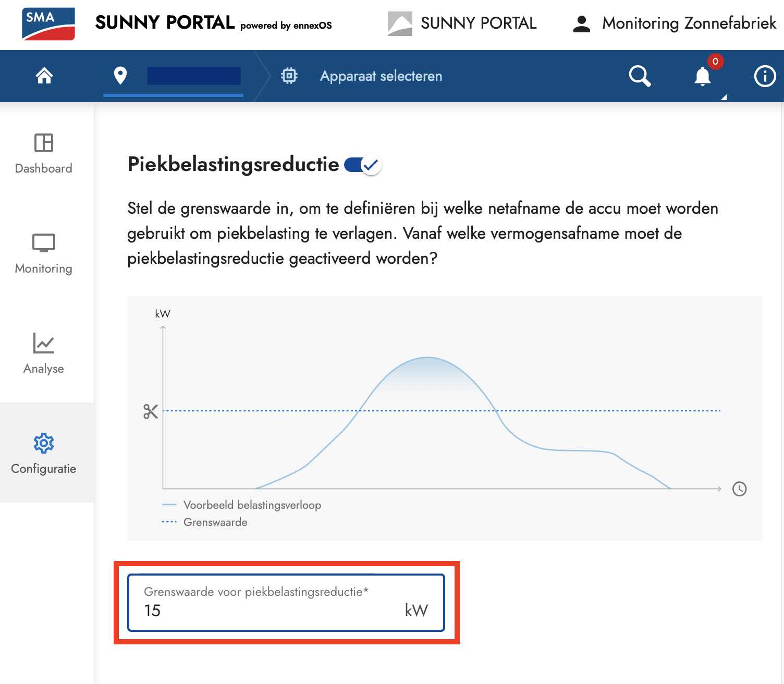Screen dimensions: 784x684
Task: Click the notifications bell icon
Action: pos(702,76)
